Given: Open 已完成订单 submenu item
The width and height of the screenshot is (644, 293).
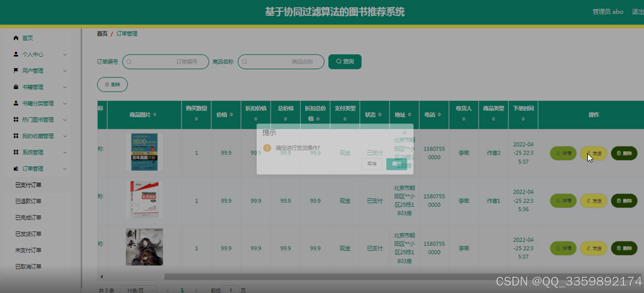Looking at the screenshot, I should (x=28, y=217).
